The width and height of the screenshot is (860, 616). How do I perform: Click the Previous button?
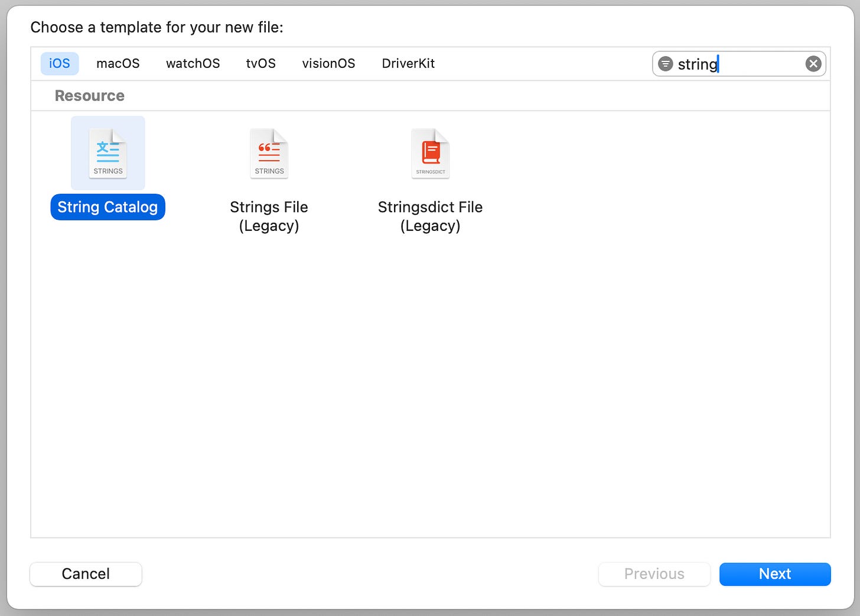pyautogui.click(x=654, y=574)
